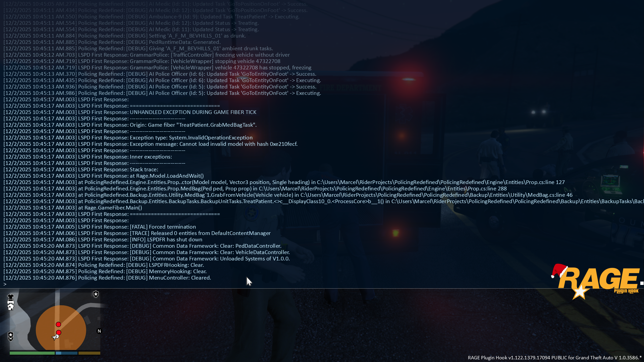Click the yellow special ability bar

tap(89, 353)
